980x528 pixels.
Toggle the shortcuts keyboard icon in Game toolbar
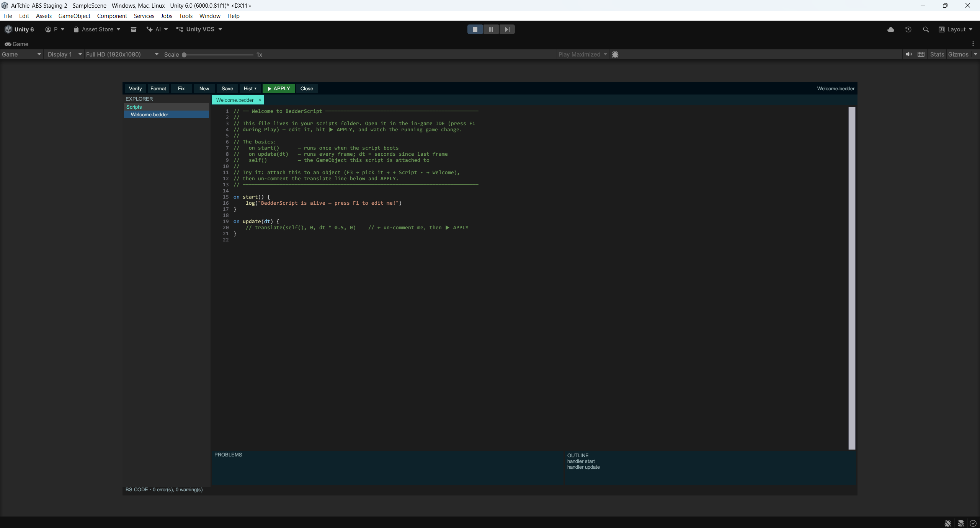pos(921,54)
